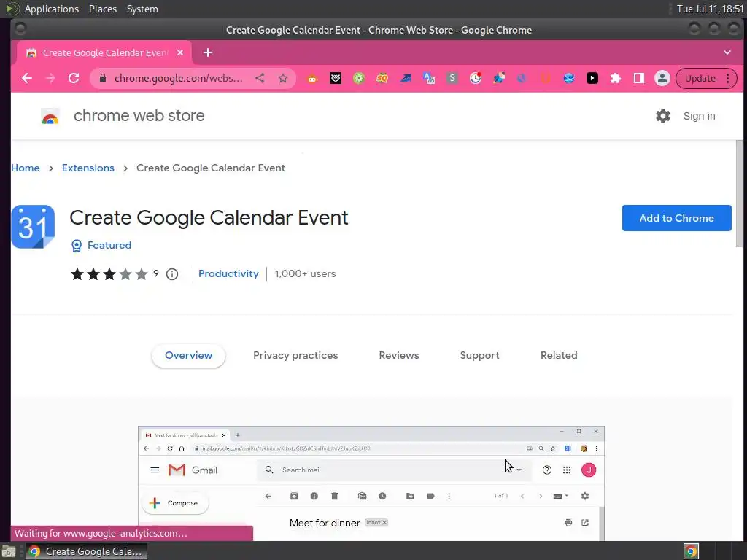747x560 pixels.
Task: Toggle the Chrome side panel icon
Action: (639, 78)
